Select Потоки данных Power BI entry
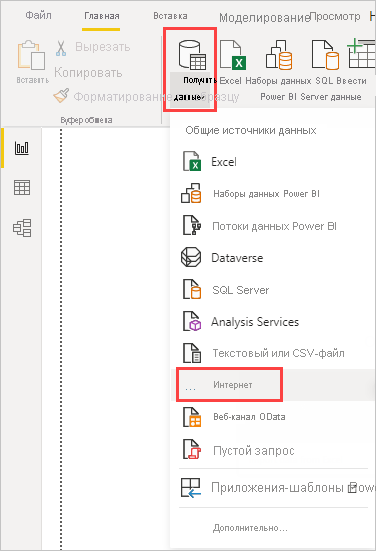Viewport: 376px width, 551px height. pyautogui.click(x=273, y=226)
